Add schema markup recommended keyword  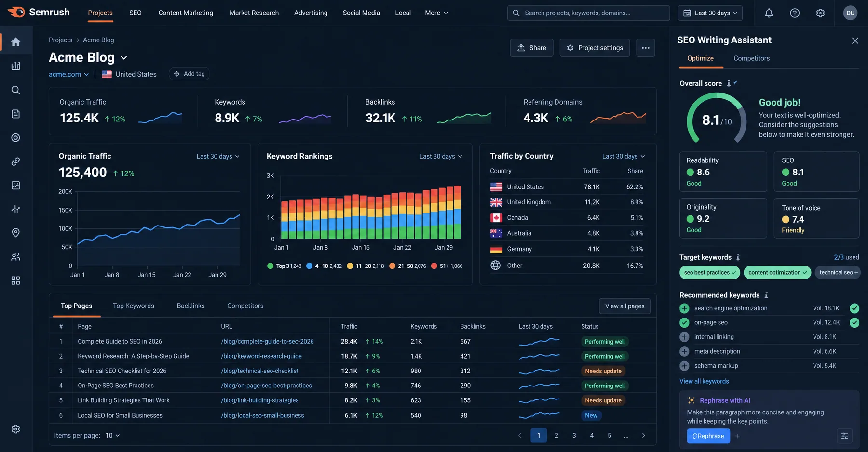click(x=684, y=366)
